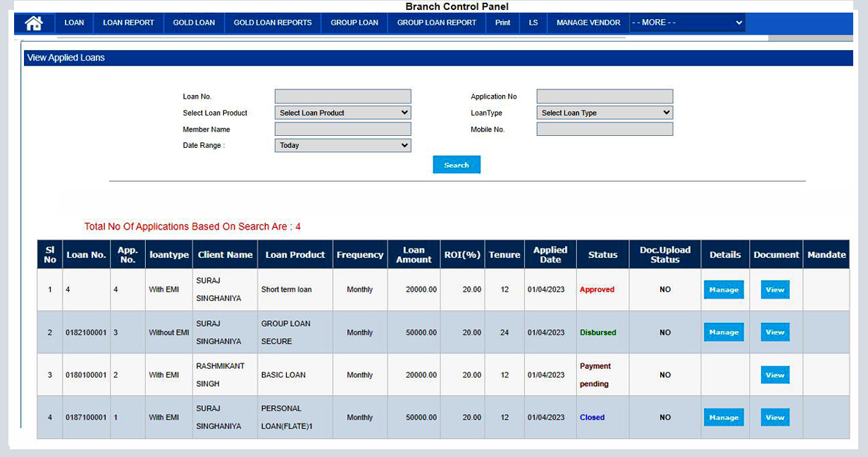Click View document for RASHMIKANT SINGH's loan
The width and height of the screenshot is (868, 457).
[x=774, y=375]
